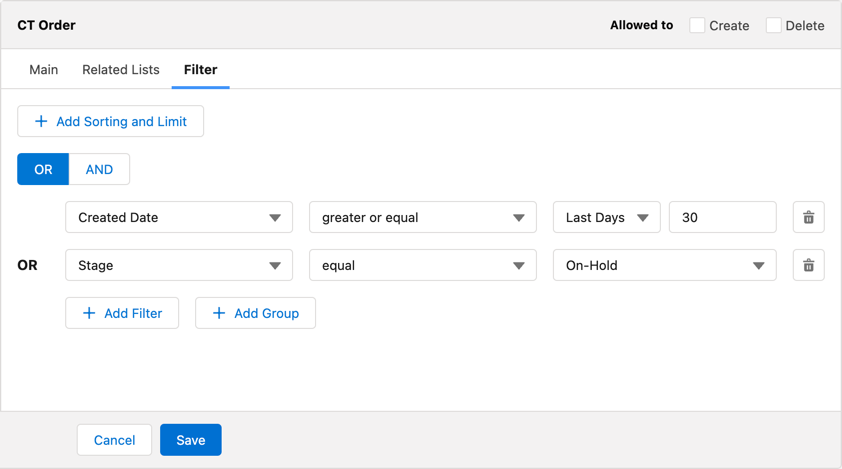Open the On-Hold value dropdown

coord(665,265)
